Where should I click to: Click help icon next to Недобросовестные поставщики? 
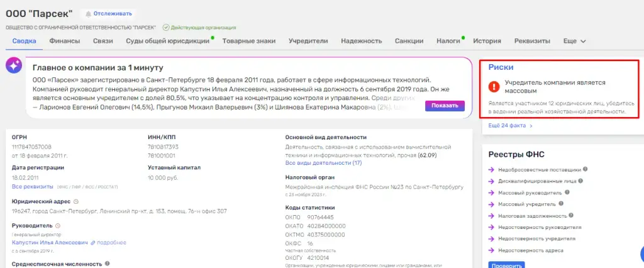click(586, 169)
